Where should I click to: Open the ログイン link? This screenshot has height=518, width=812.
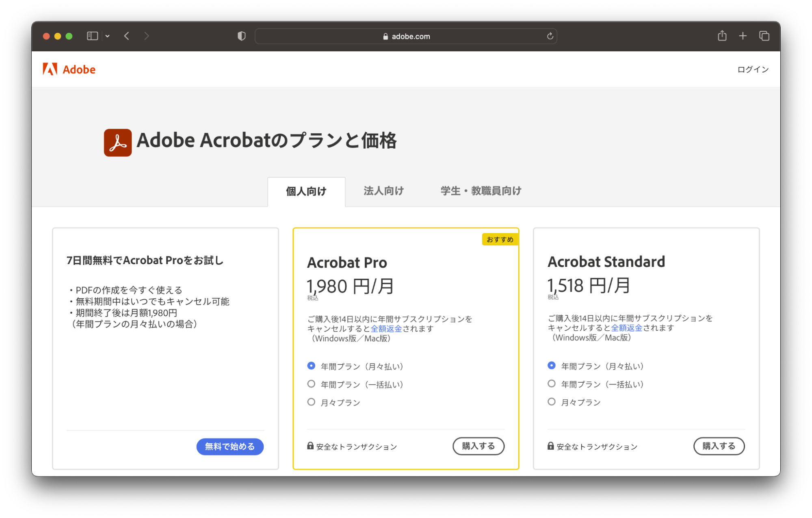click(x=753, y=69)
